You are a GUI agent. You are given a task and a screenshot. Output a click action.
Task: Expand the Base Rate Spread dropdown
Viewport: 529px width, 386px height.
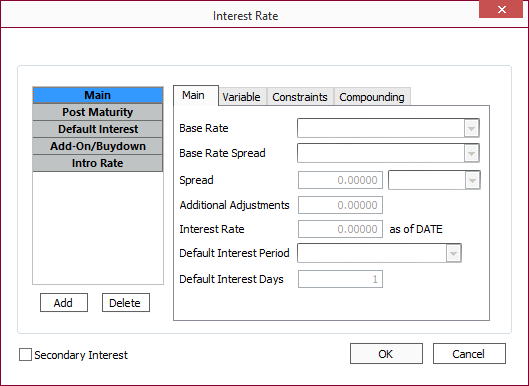[x=471, y=153]
